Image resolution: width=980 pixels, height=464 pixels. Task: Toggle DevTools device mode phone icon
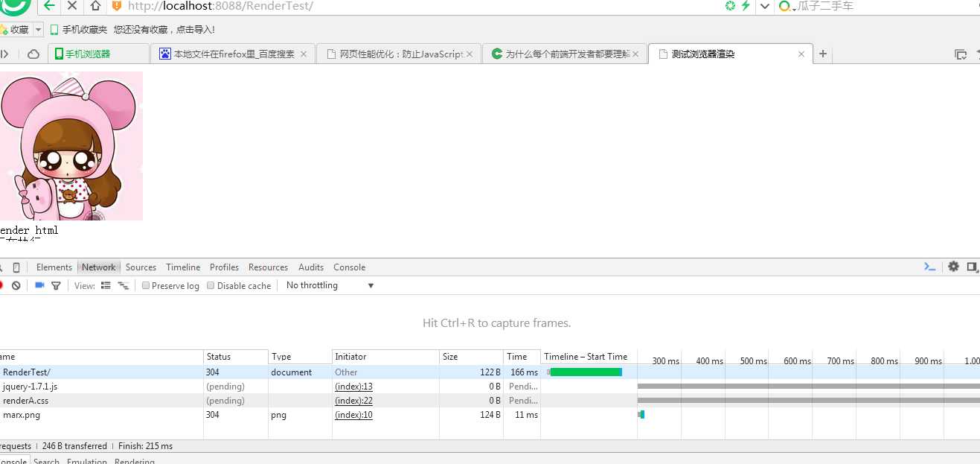16,267
